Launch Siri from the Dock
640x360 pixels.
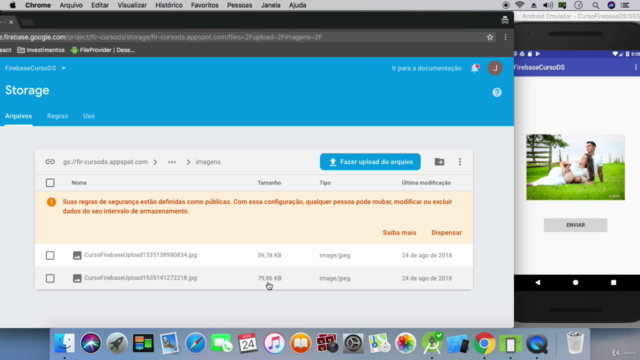(91, 343)
